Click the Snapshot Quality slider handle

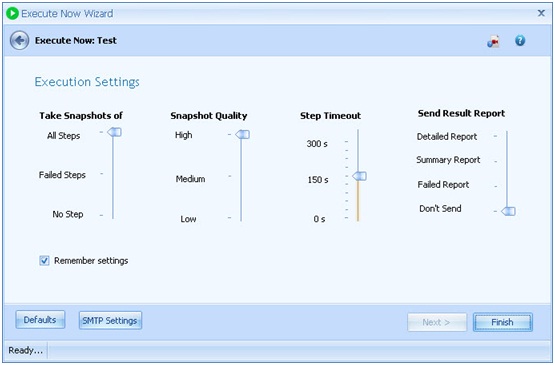242,135
